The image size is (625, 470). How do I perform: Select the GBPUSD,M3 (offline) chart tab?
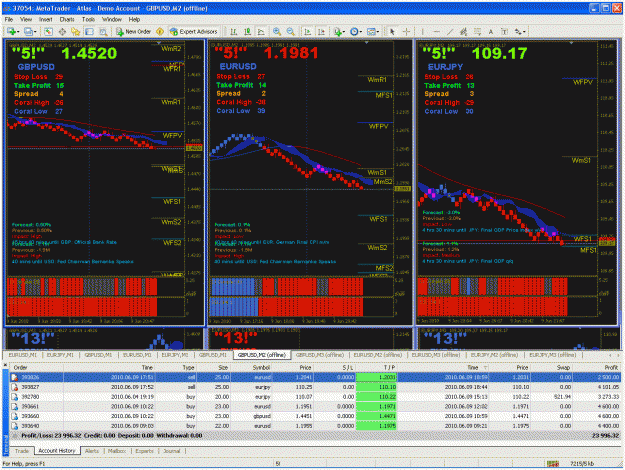(320, 355)
